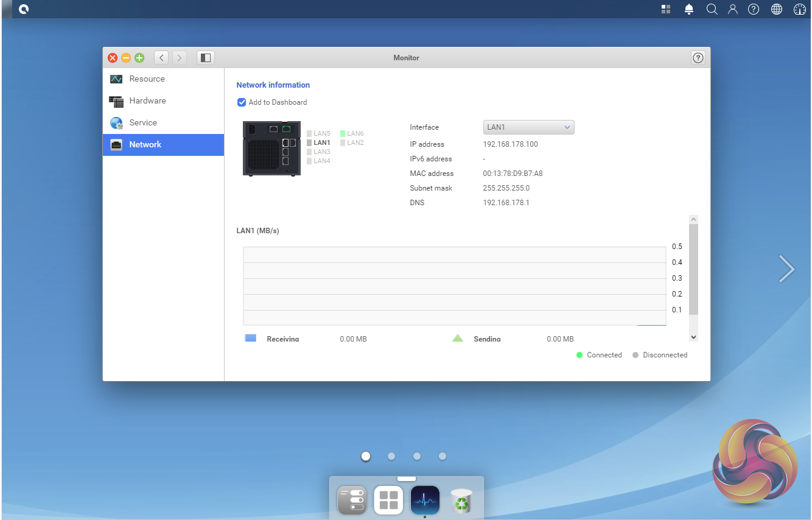812x520 pixels.
Task: Select the LAN2 port indicator
Action: pos(352,142)
